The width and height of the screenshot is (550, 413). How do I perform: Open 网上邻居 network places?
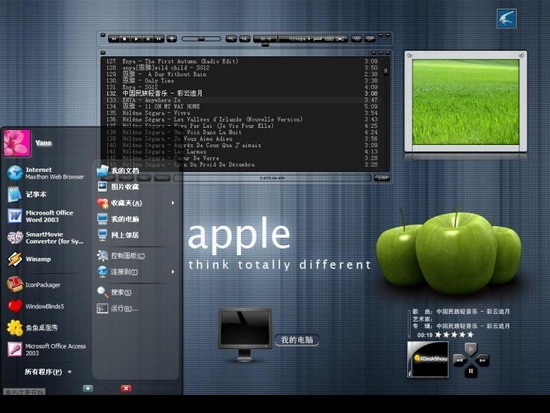coord(118,235)
